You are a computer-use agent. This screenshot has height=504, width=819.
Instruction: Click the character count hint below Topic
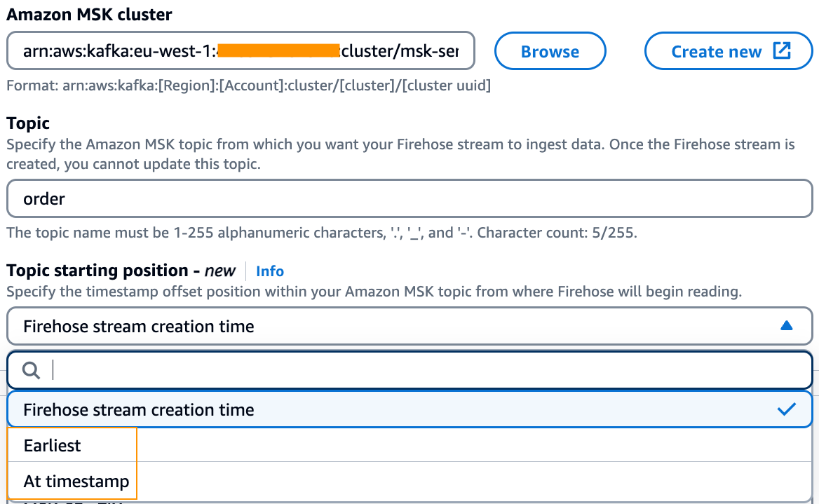[322, 233]
